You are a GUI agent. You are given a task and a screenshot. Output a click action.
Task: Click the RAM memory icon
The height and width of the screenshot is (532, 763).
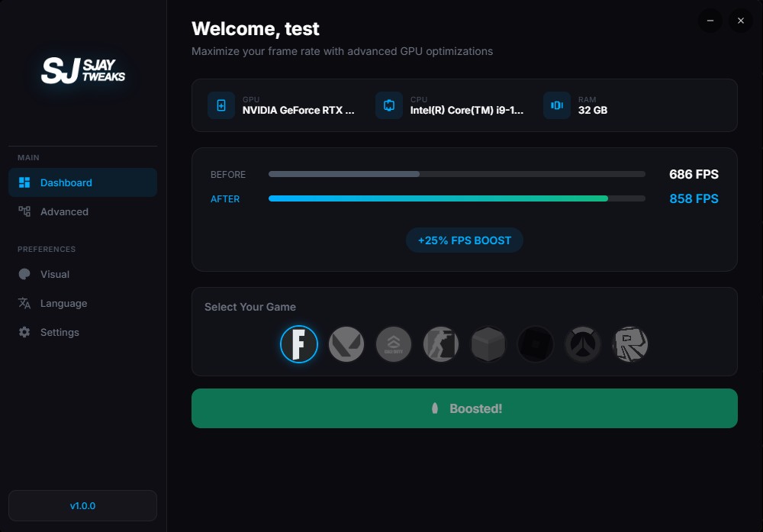[557, 105]
